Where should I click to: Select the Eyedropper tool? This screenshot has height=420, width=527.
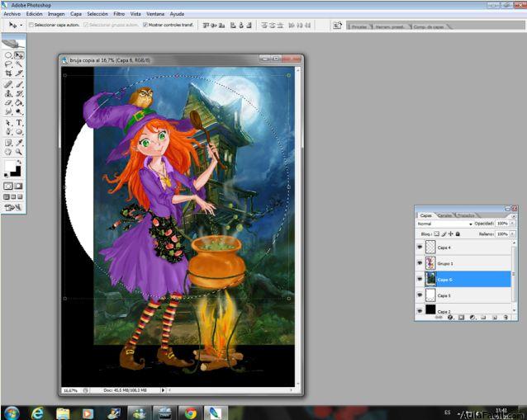[19, 143]
